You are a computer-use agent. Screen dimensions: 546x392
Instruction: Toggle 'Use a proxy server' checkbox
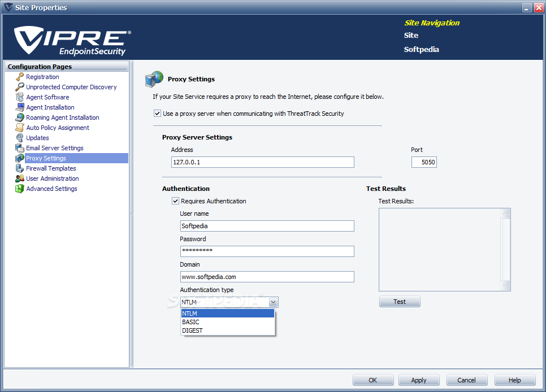[157, 114]
